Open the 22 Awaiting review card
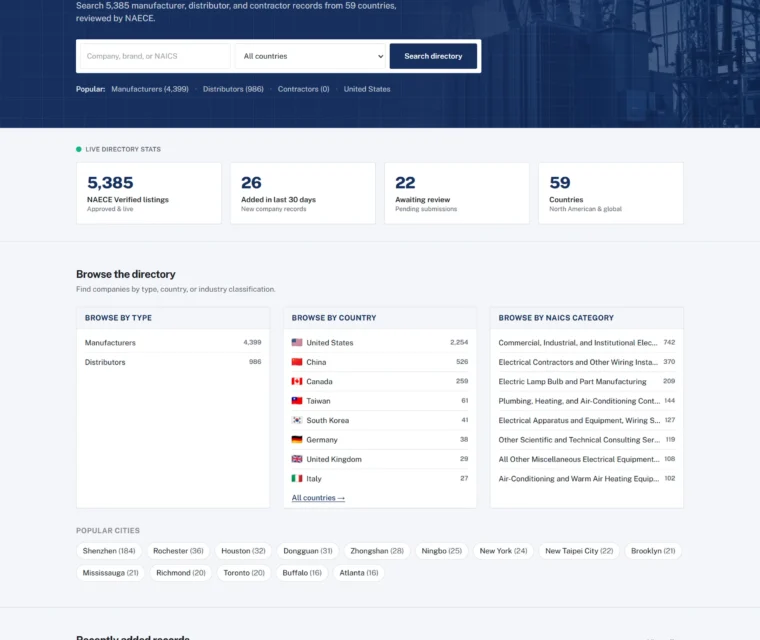This screenshot has width=760, height=640. (457, 193)
